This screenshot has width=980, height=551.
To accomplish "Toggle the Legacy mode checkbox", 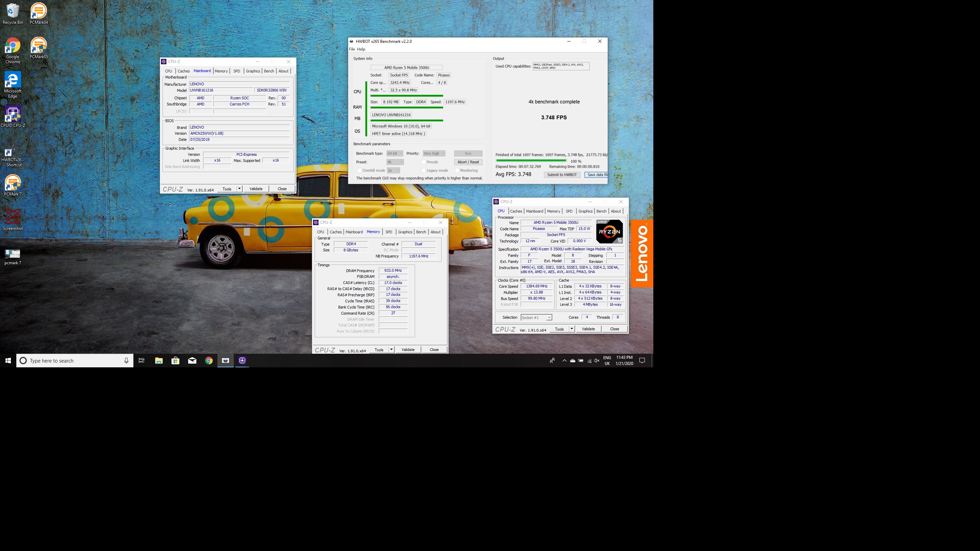I will click(423, 170).
